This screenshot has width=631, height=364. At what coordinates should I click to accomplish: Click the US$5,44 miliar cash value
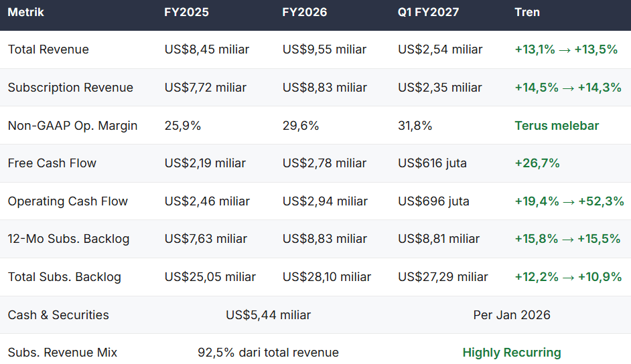(x=269, y=315)
